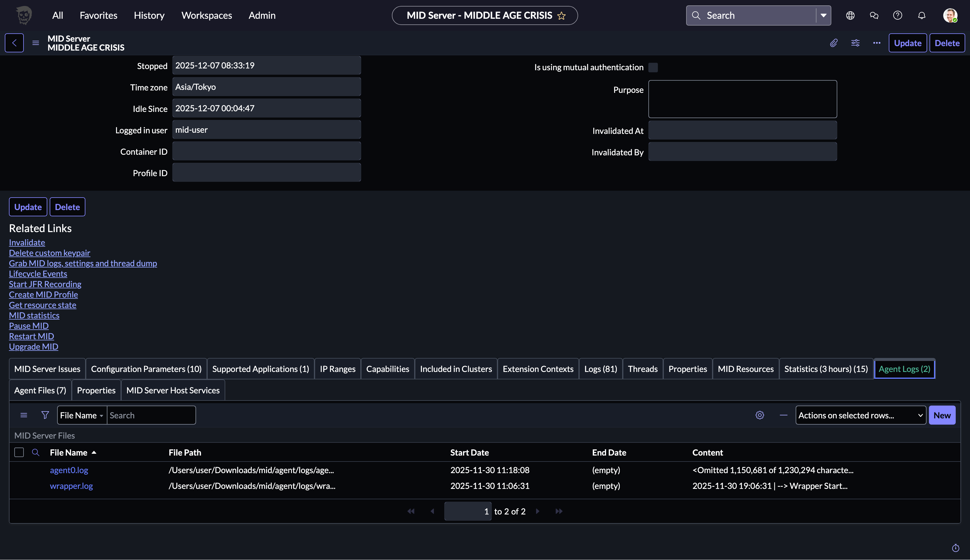The width and height of the screenshot is (970, 560).
Task: Click the Purpose text area
Action: coord(742,99)
